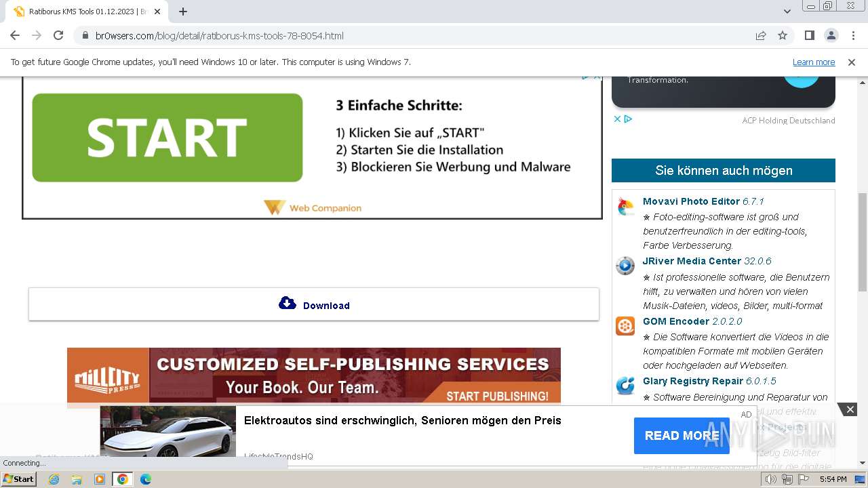The width and height of the screenshot is (868, 488).
Task: Click Sie können auch mögen header
Action: 724,171
